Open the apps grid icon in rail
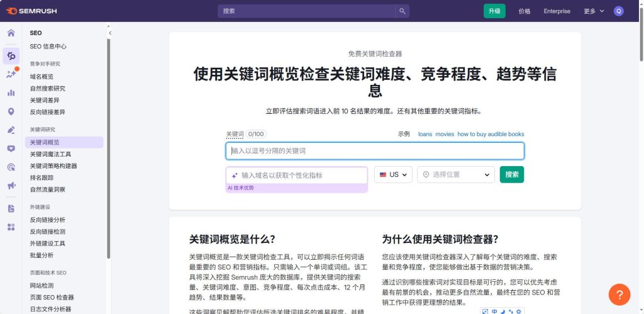The image size is (644, 314). [x=11, y=227]
